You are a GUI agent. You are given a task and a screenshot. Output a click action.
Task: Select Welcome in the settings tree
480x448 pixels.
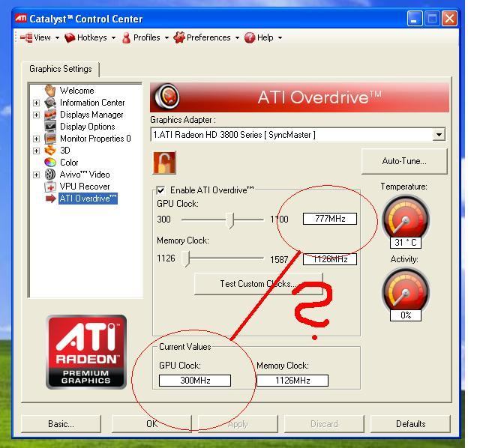tap(76, 91)
